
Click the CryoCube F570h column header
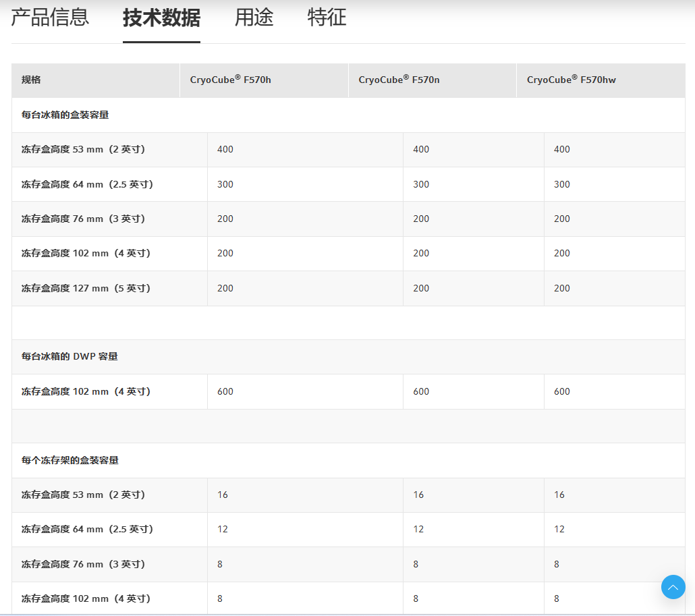point(265,80)
